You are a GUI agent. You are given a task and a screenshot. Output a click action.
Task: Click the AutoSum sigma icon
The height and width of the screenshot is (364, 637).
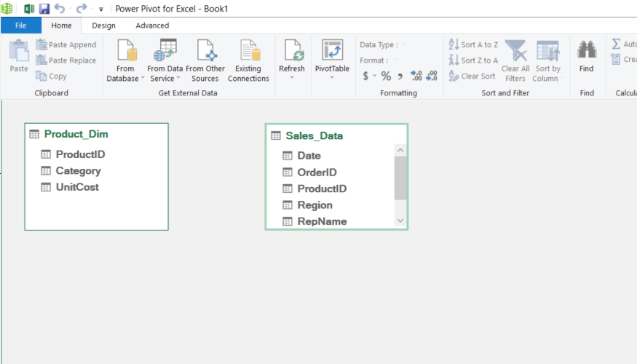click(616, 44)
